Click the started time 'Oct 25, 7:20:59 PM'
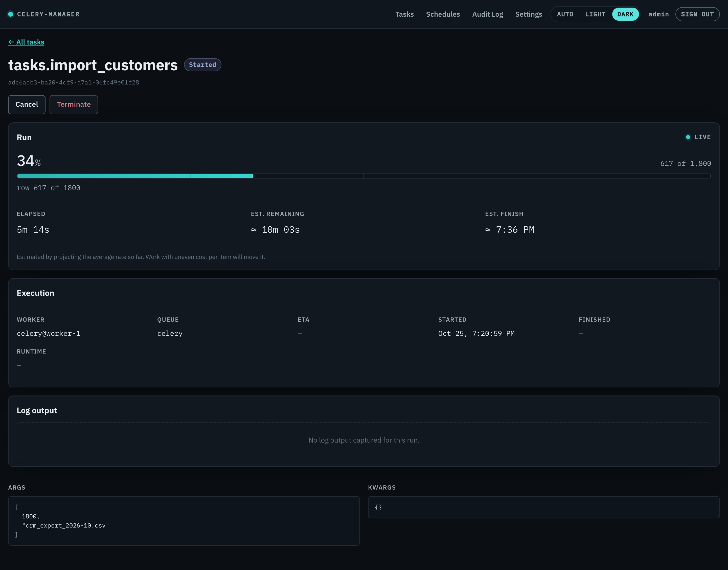Screen dimensions: 728x570 pyautogui.click(x=476, y=333)
